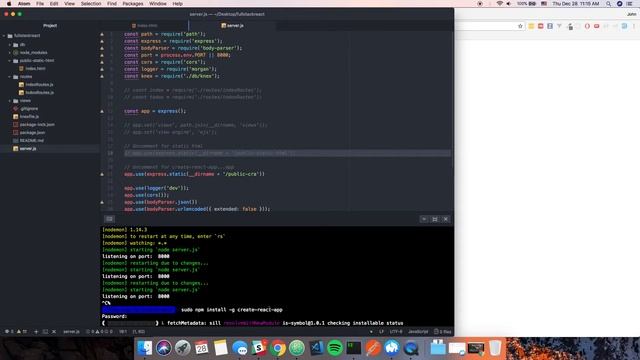Viewport: 640px width, 360px height.
Task: Open Spotify from the dock
Action: point(335,348)
